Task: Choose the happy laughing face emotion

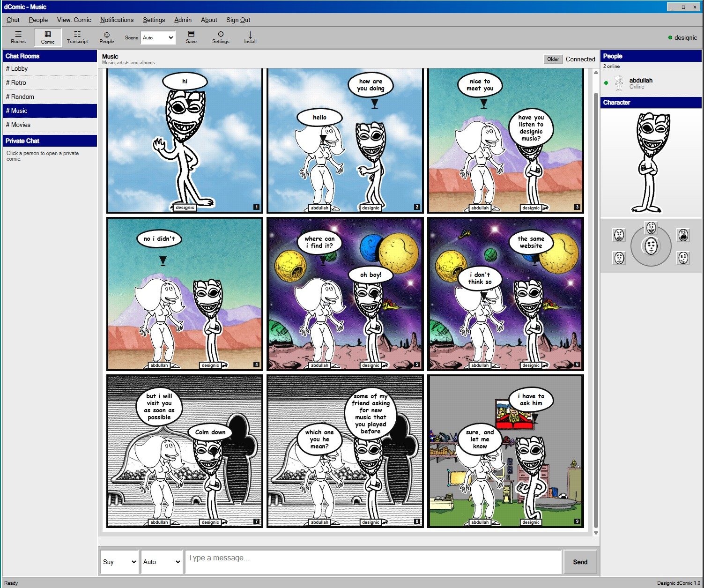Action: click(651, 228)
